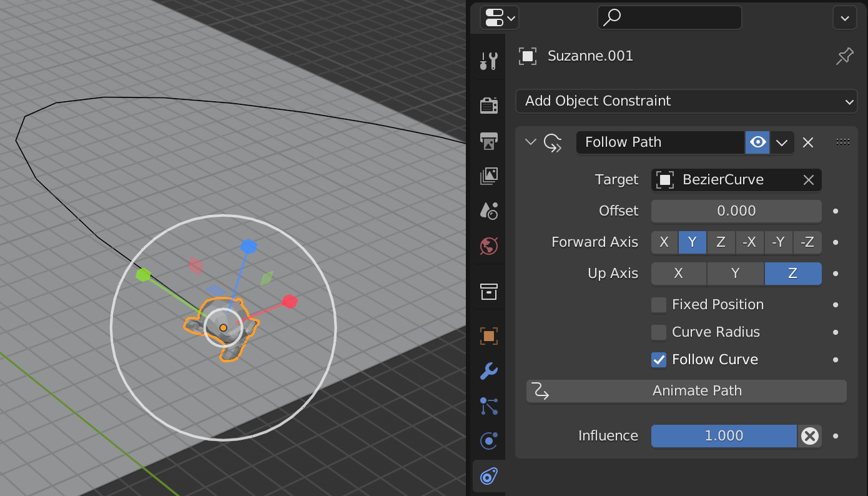
Task: Click the red X-axis gizmo handle
Action: pos(289,301)
